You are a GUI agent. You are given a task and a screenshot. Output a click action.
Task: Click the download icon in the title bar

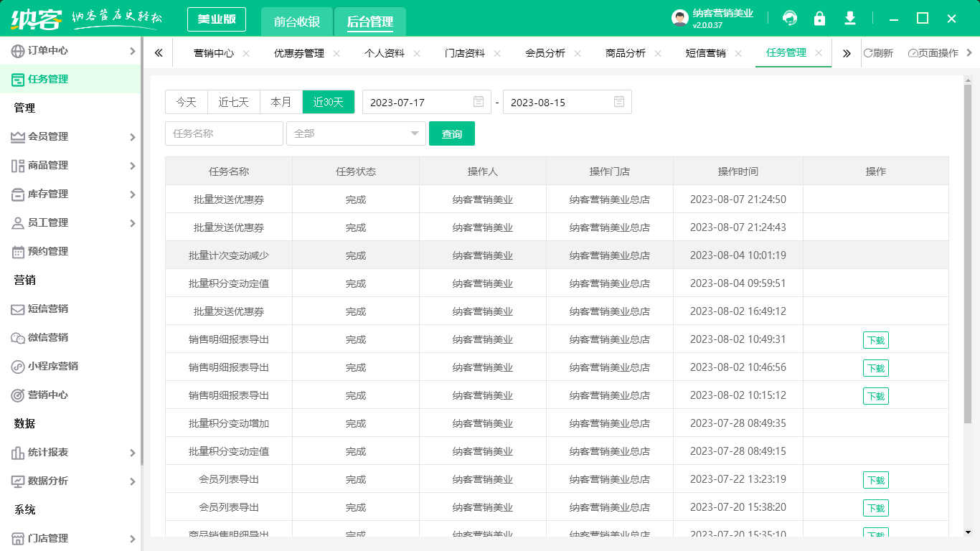click(850, 18)
